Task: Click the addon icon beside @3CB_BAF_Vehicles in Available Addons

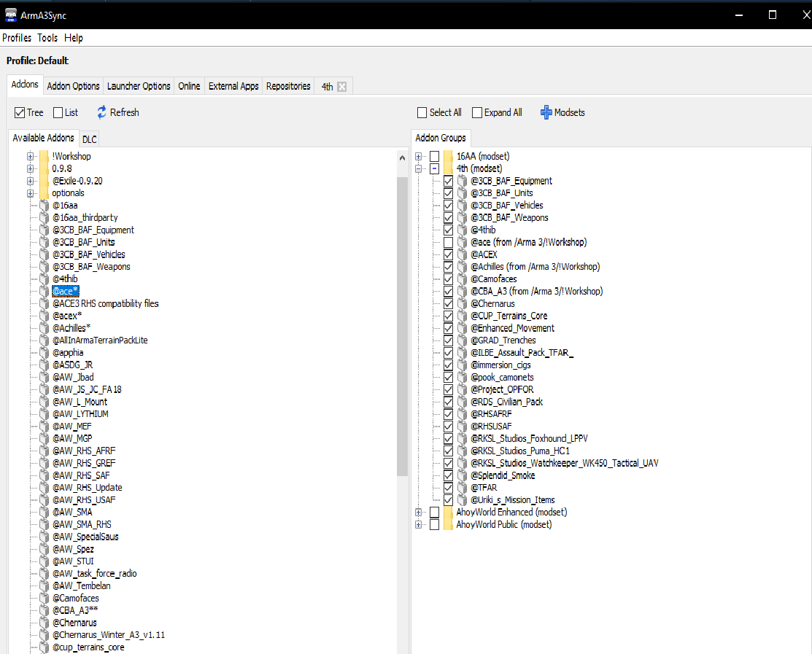Action: click(x=45, y=254)
